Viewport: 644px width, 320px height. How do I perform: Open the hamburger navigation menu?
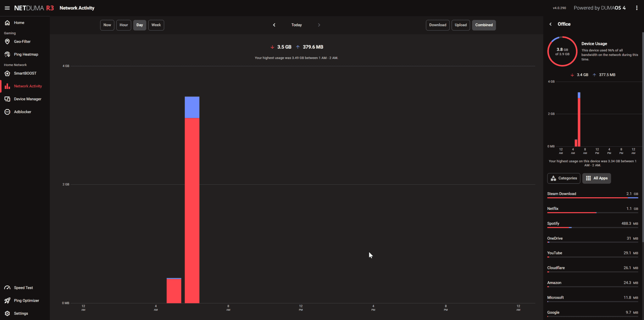(x=7, y=8)
